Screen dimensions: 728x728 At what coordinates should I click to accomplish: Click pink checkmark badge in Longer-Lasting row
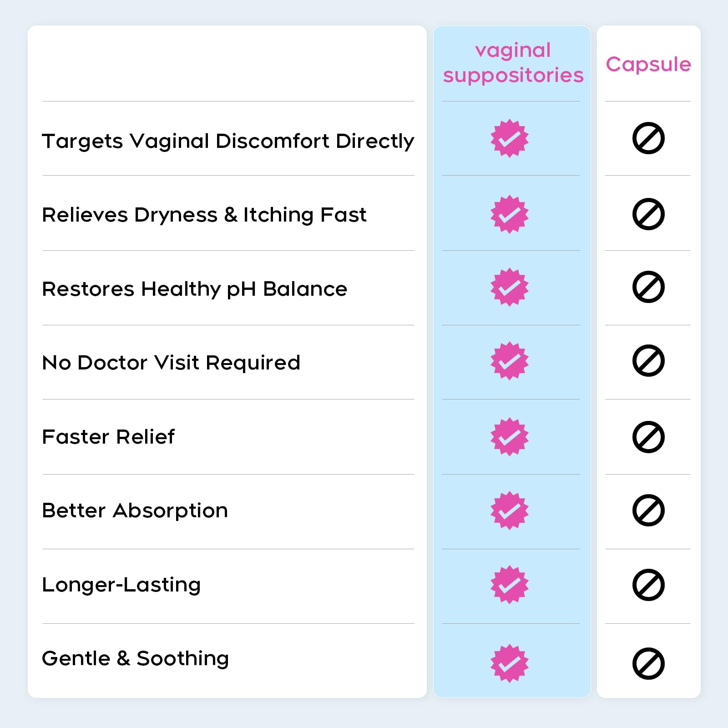click(510, 585)
